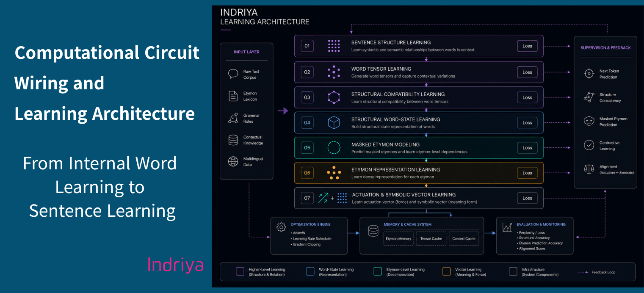
Task: Click the 'INDRIYA LEARNING ARCHITECTURE' diagram title
Action: (265, 17)
